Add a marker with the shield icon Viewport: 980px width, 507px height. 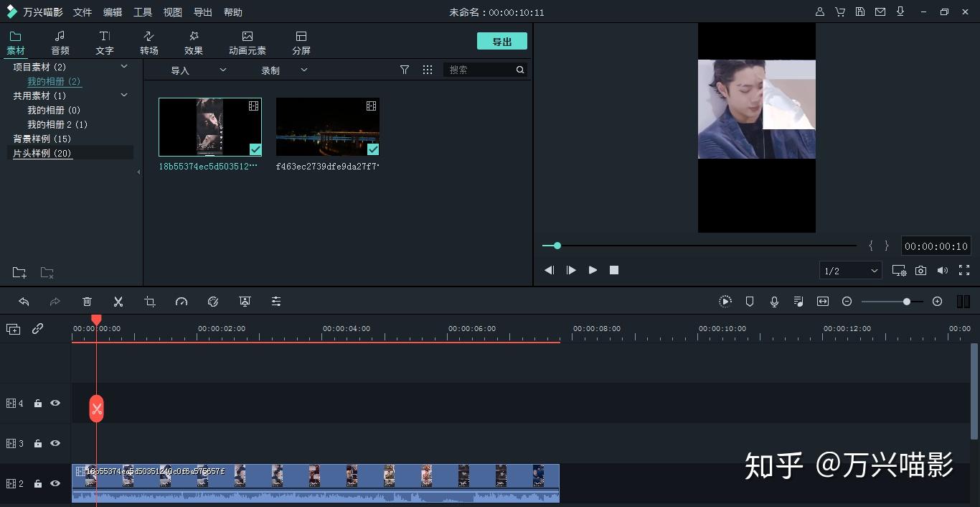(750, 302)
